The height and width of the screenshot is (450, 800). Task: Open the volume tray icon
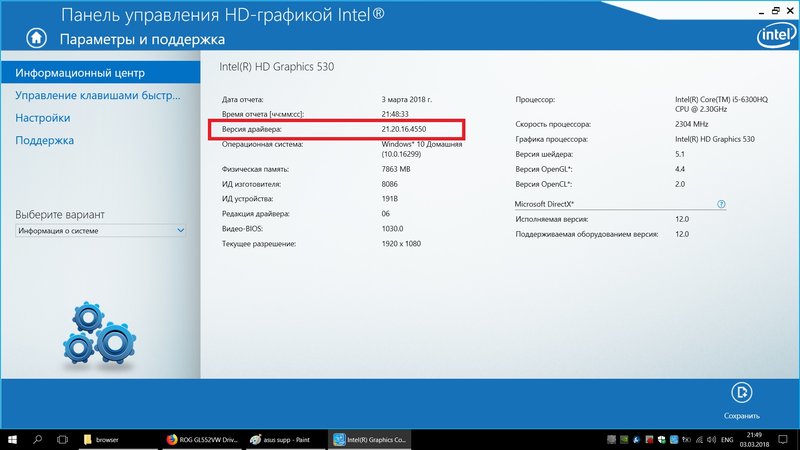tap(711, 440)
